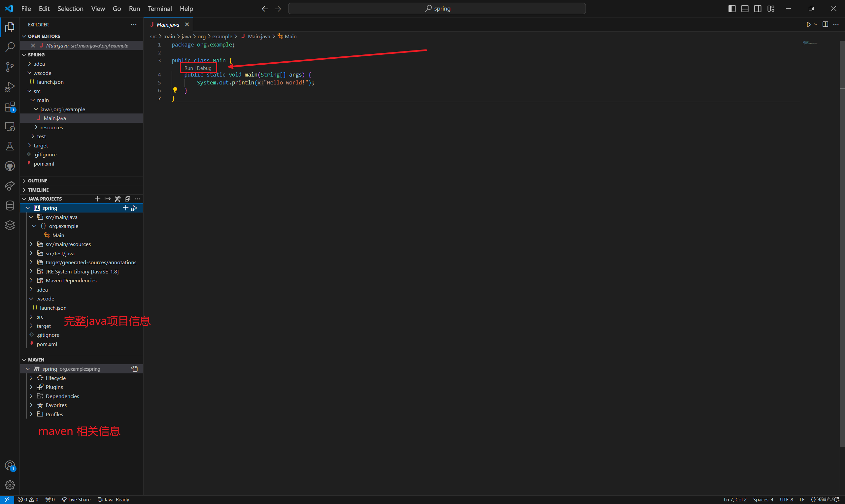Click the Java Projects build tools icon
The width and height of the screenshot is (845, 504).
118,199
